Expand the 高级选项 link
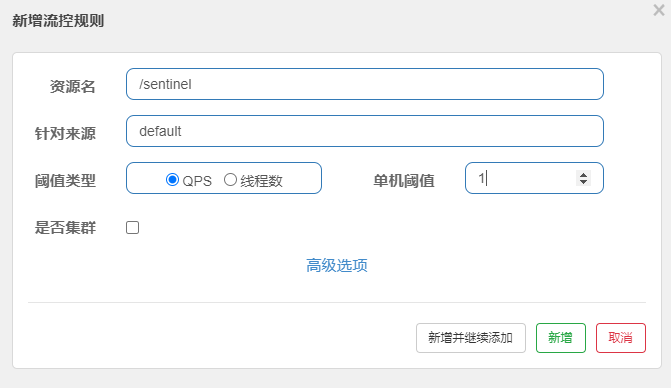Screen dimensions: 671x388 click(x=337, y=265)
